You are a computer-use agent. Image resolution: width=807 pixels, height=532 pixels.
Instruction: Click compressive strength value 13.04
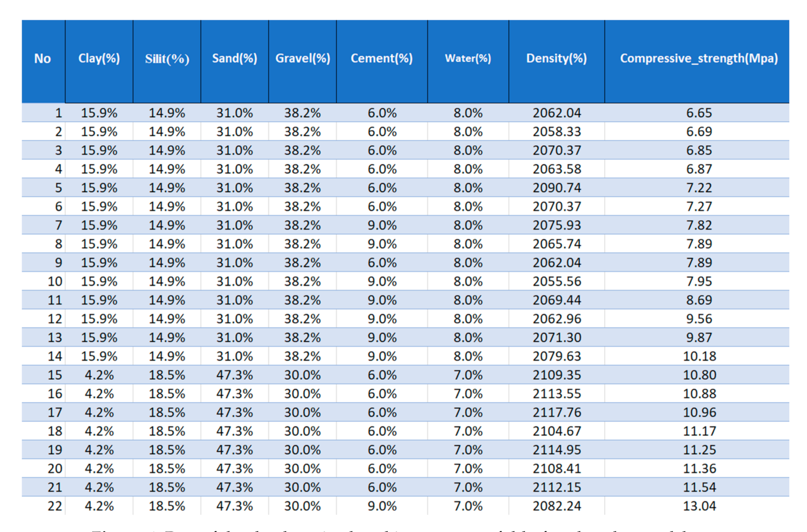[x=699, y=506]
